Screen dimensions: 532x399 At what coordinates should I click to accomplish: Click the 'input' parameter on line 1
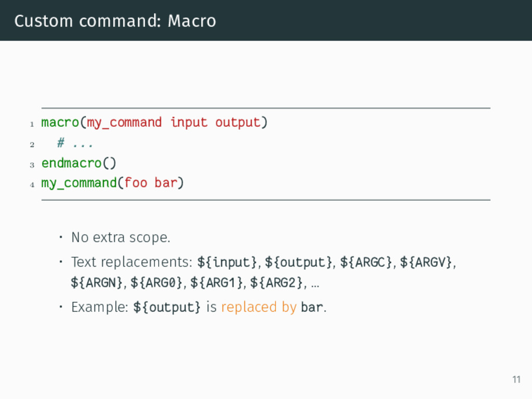[x=189, y=123]
